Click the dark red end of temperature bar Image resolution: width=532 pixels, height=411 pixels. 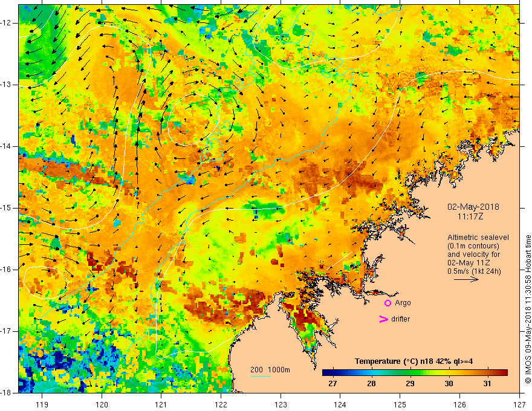pos(504,373)
